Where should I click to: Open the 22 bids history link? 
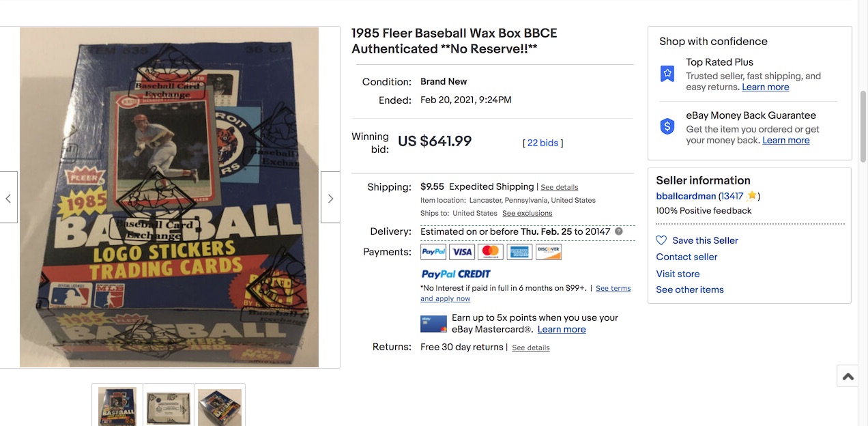pos(542,143)
